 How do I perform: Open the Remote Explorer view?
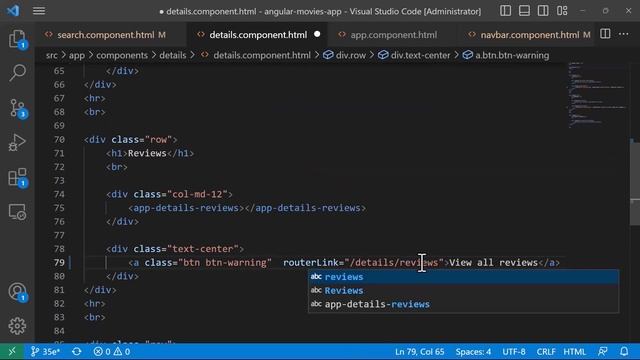coord(17,212)
